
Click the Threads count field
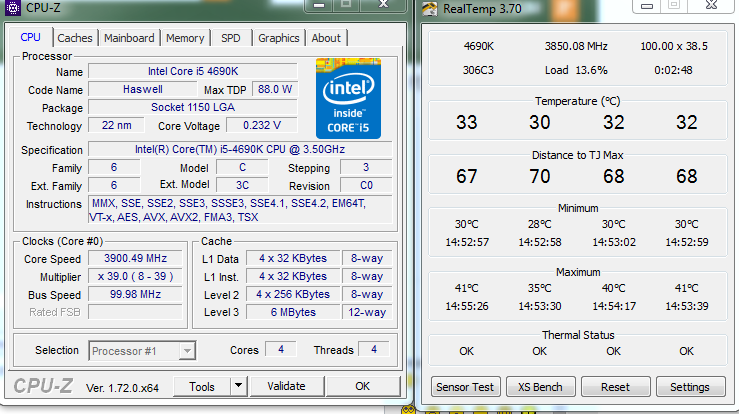[x=374, y=349]
